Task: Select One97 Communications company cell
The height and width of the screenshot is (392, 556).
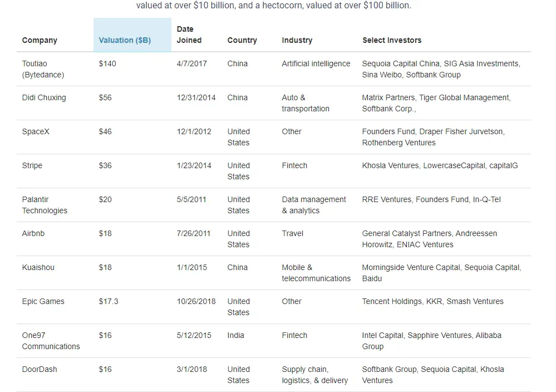Action: pyautogui.click(x=51, y=341)
